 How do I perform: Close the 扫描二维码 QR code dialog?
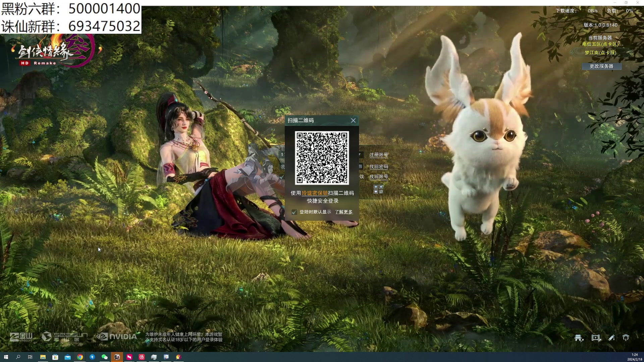pos(353,120)
